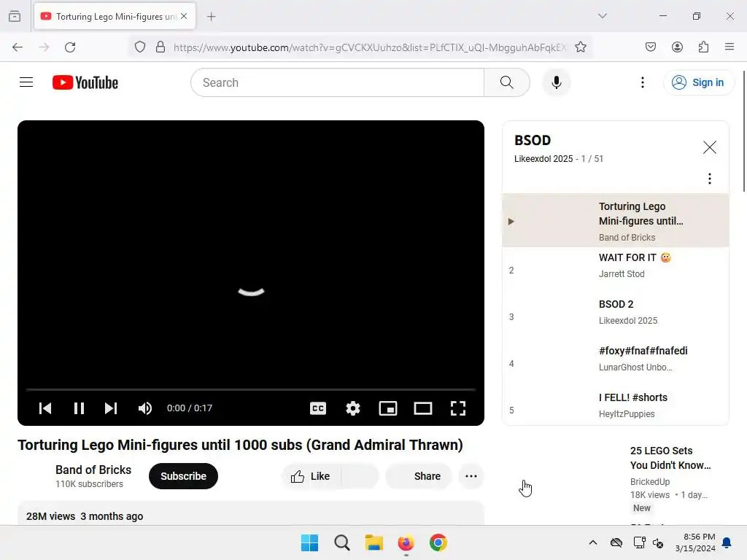Enter full screen mode
The width and height of the screenshot is (747, 560).
point(458,408)
